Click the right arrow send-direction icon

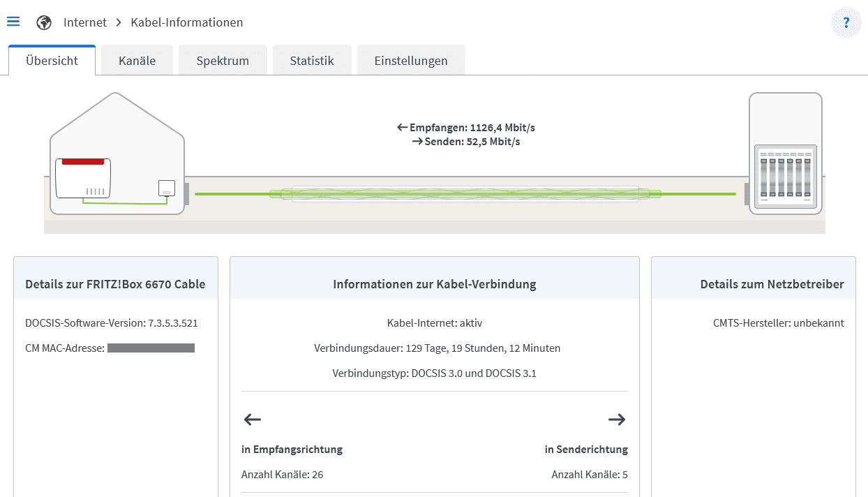616,420
